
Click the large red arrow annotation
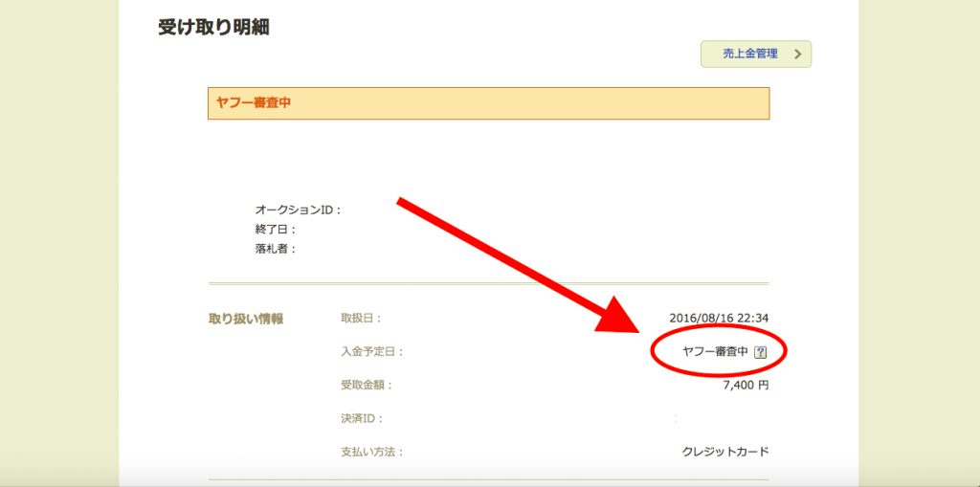click(x=517, y=263)
